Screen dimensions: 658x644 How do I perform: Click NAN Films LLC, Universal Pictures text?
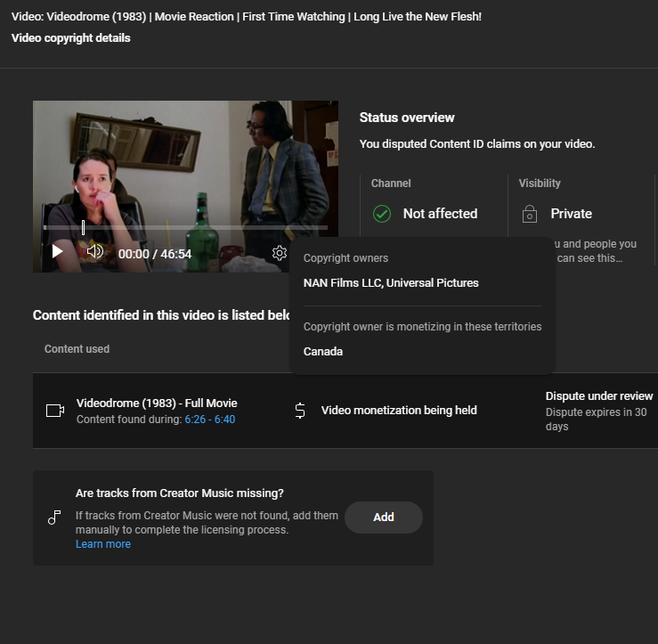pos(391,283)
